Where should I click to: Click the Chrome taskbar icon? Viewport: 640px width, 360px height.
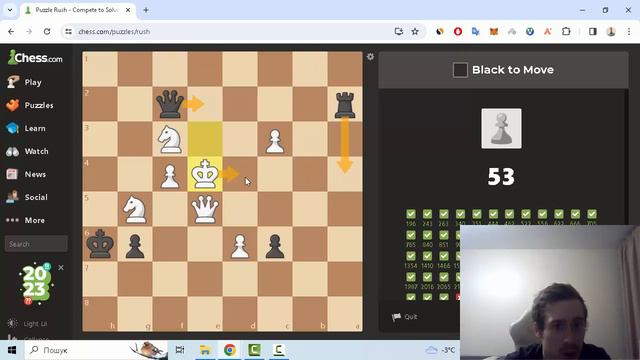pyautogui.click(x=230, y=350)
